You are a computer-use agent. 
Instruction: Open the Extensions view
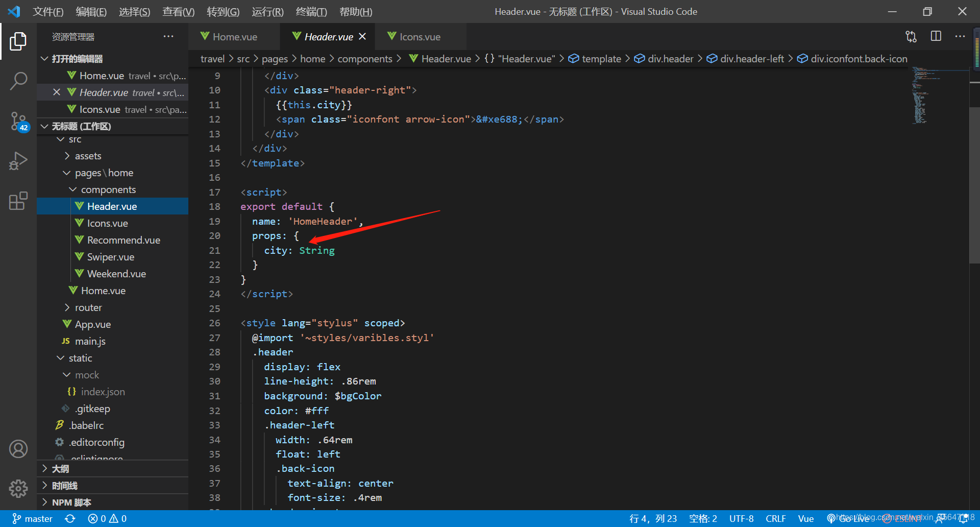pos(18,201)
